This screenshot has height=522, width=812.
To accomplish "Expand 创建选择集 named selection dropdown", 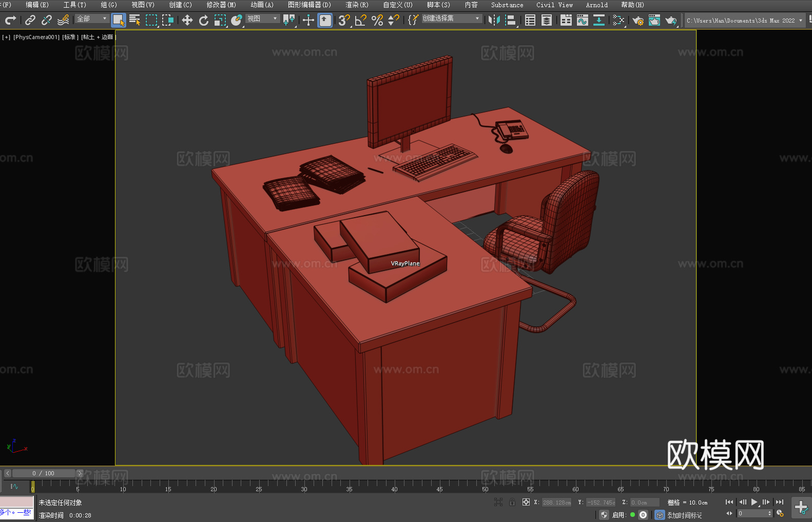I will click(452, 18).
